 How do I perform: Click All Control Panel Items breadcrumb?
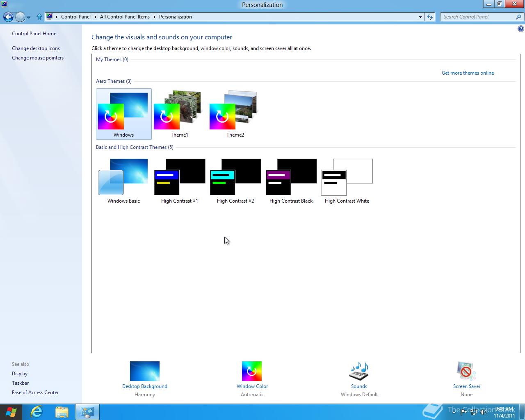(125, 17)
